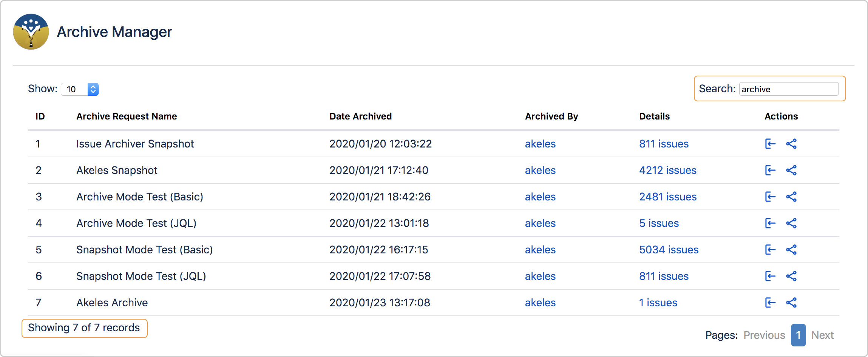Restore the Akeles Snapshot archive

(770, 170)
